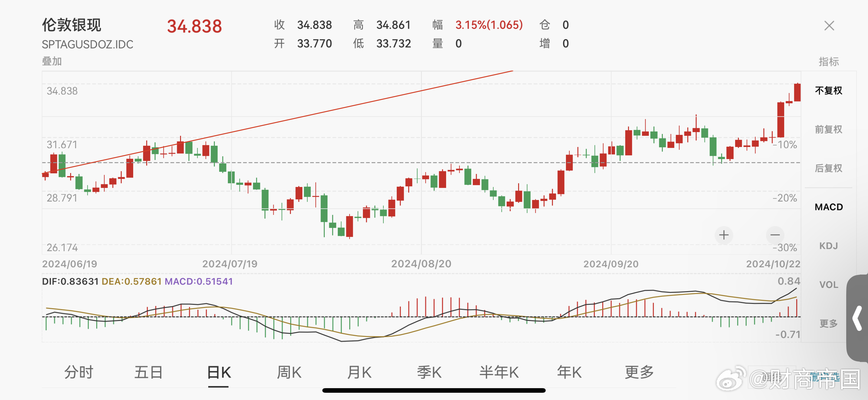Viewport: 868px width, 400px height.
Task: Switch indicator to VOL
Action: pyautogui.click(x=828, y=285)
